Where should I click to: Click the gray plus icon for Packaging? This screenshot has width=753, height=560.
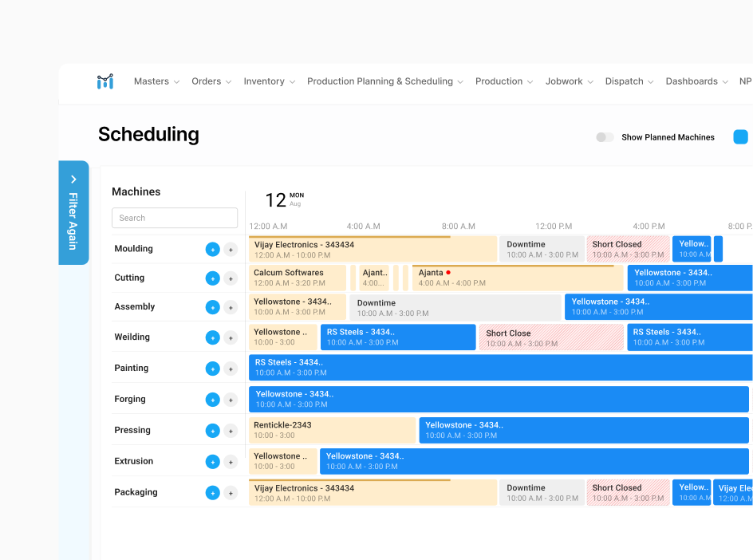231,493
